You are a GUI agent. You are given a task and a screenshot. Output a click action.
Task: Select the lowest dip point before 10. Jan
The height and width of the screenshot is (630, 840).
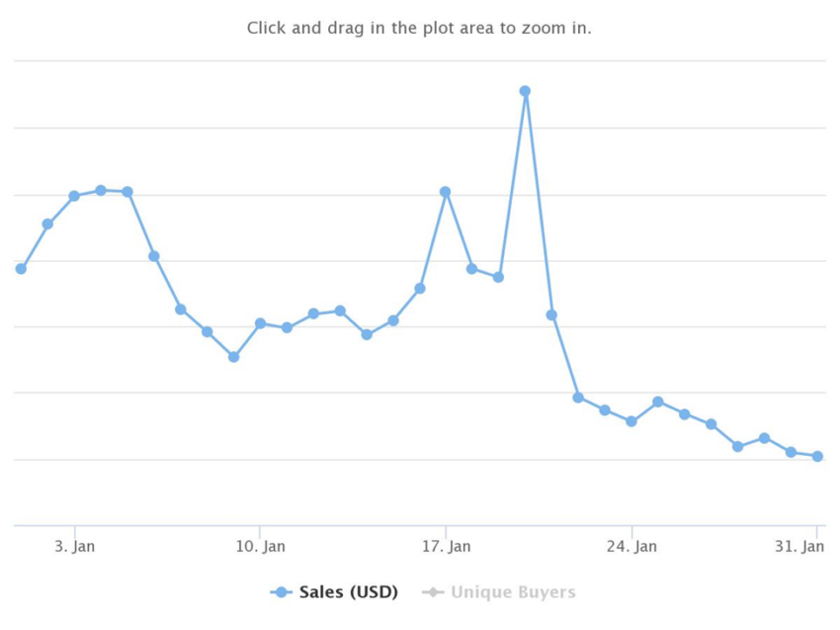click(x=233, y=357)
